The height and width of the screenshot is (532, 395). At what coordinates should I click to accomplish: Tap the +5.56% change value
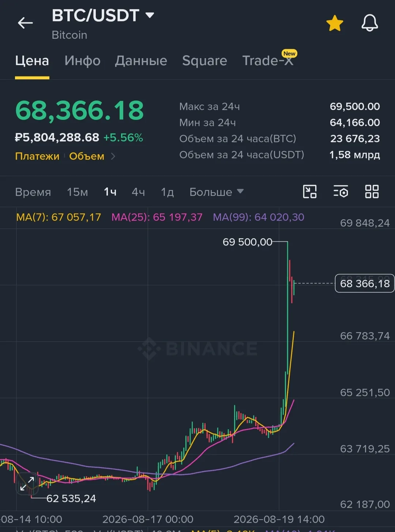pyautogui.click(x=123, y=138)
